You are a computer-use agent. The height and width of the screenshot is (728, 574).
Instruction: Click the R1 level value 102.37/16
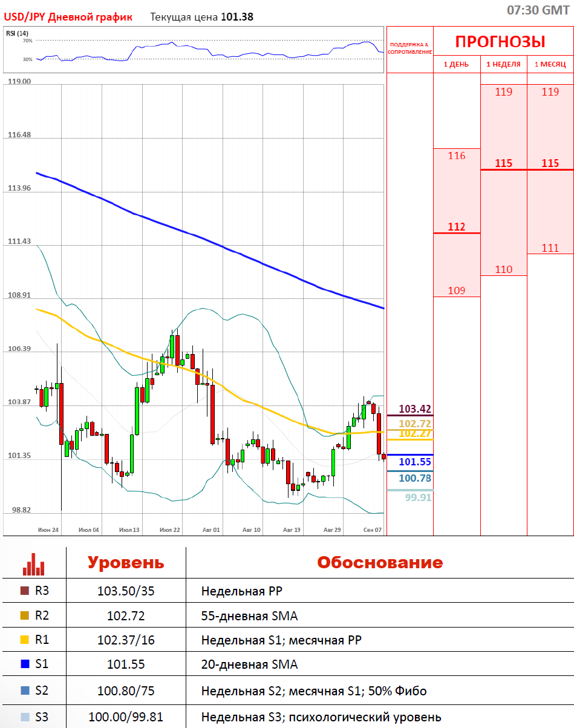pos(126,640)
